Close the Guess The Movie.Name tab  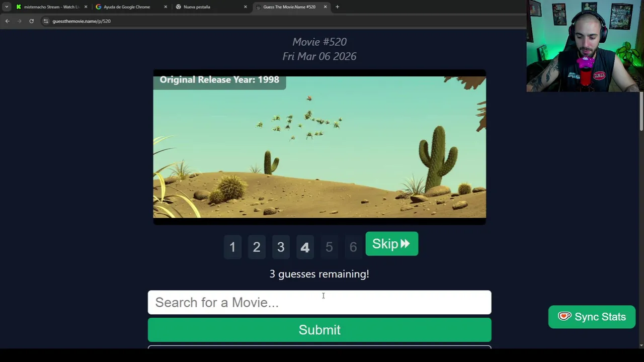(325, 7)
